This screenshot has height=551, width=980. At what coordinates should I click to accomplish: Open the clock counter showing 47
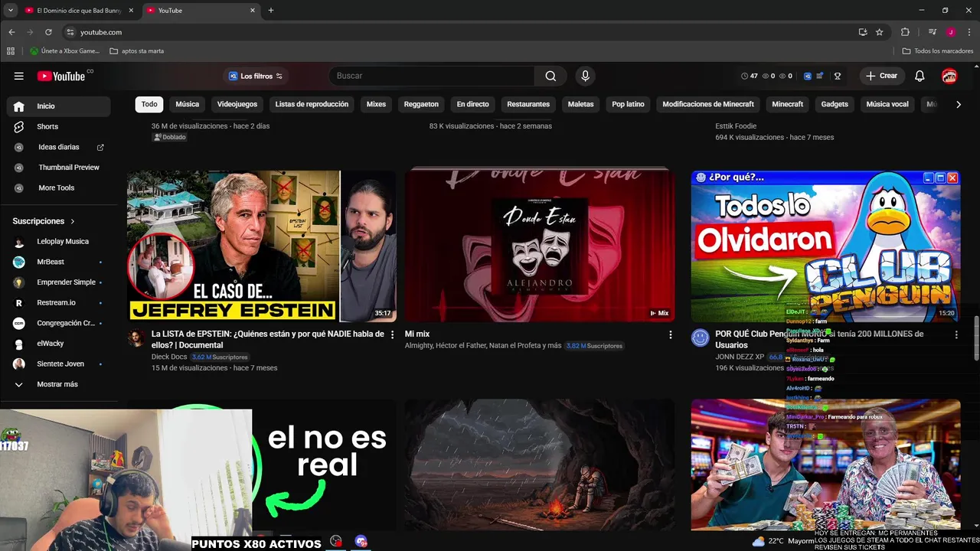click(750, 76)
